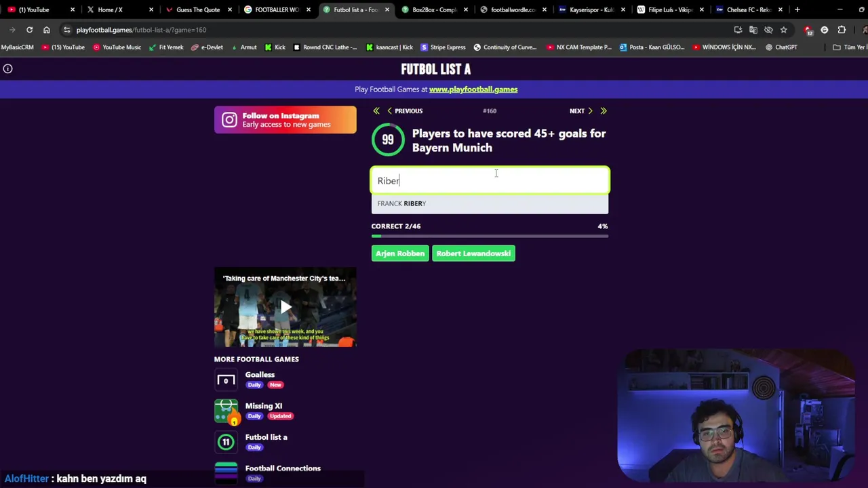Open Armut bookmark
Image resolution: width=868 pixels, height=488 pixels.
[x=244, y=47]
